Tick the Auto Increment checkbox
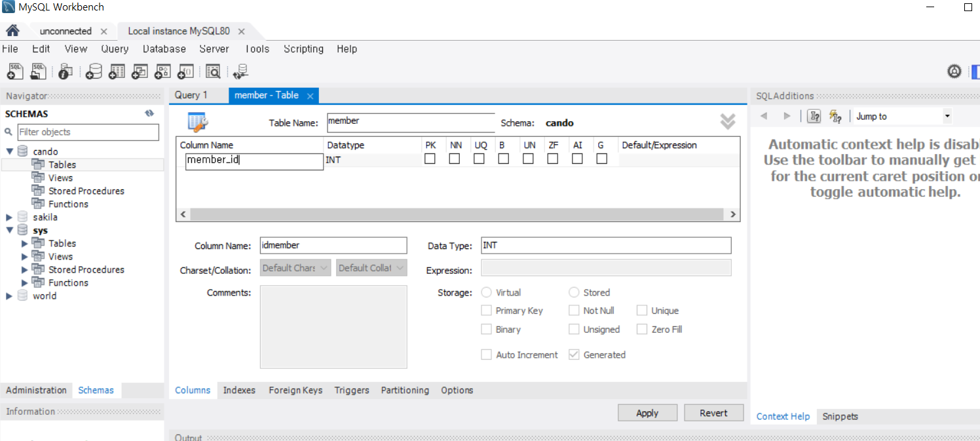The width and height of the screenshot is (980, 441). (x=486, y=355)
